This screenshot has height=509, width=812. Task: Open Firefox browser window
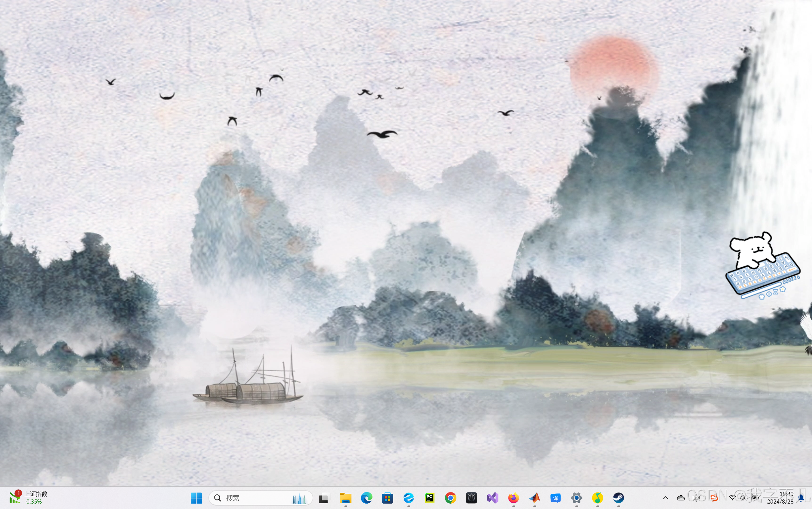click(x=513, y=498)
